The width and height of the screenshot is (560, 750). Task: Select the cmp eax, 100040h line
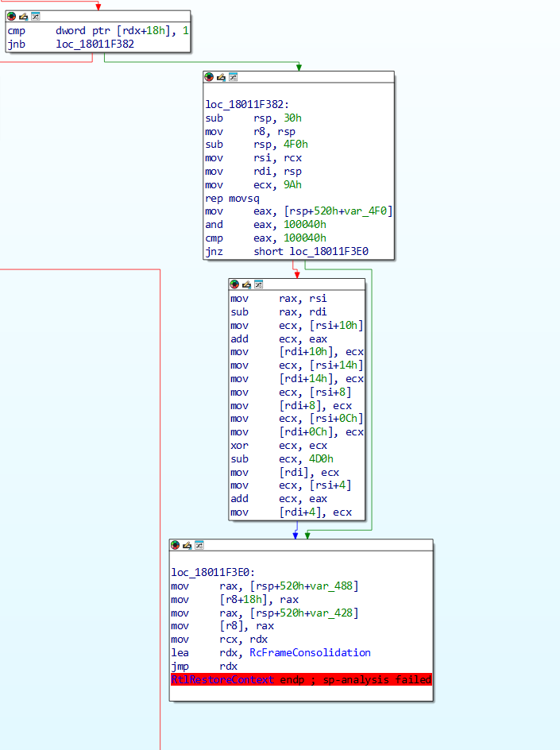[x=265, y=238]
